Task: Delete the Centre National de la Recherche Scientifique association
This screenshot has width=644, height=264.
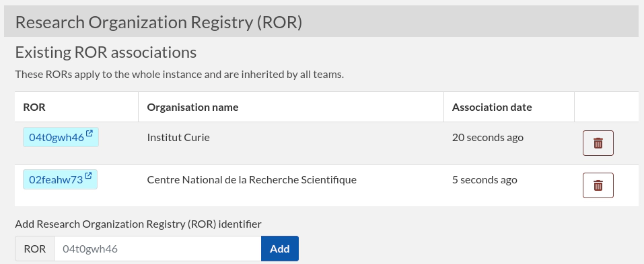Action: [x=598, y=185]
